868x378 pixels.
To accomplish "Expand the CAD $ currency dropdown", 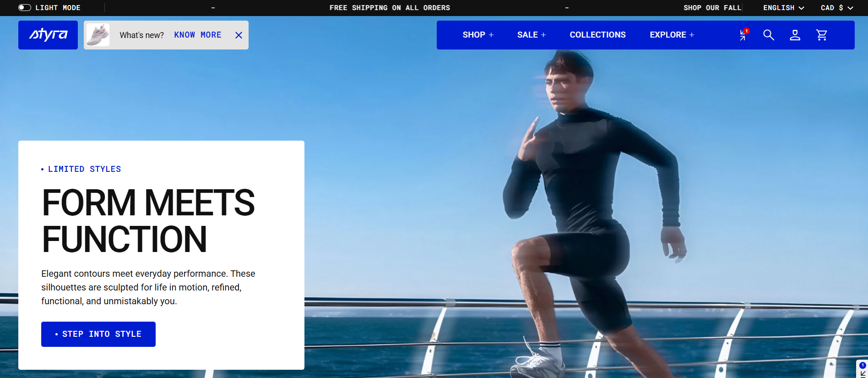I will click(x=837, y=8).
